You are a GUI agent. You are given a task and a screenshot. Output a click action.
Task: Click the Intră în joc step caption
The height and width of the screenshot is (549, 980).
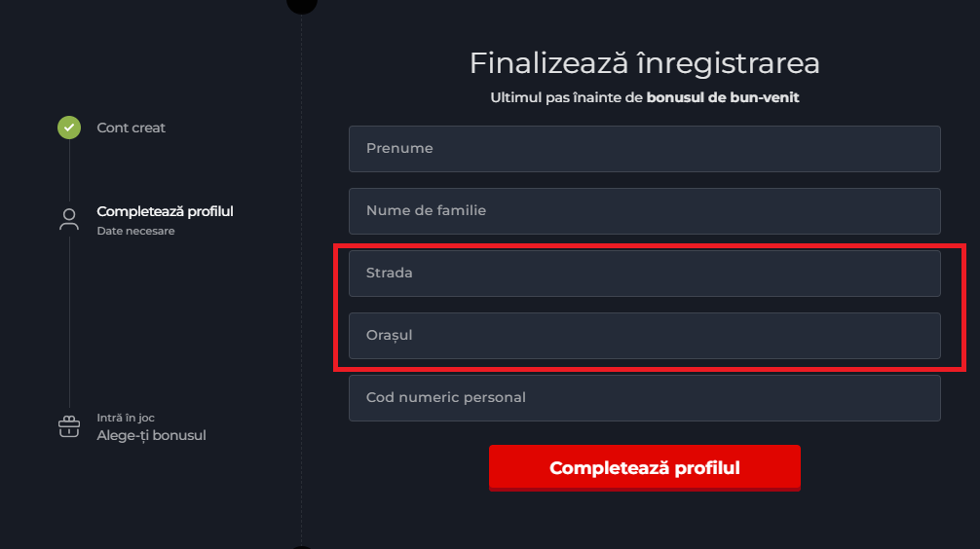(126, 418)
